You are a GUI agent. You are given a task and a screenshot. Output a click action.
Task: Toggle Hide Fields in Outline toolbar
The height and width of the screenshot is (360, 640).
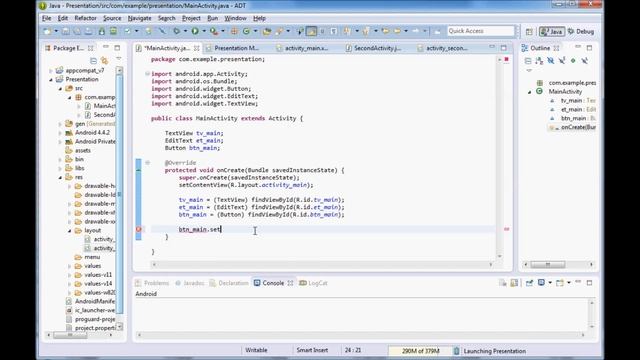551,61
